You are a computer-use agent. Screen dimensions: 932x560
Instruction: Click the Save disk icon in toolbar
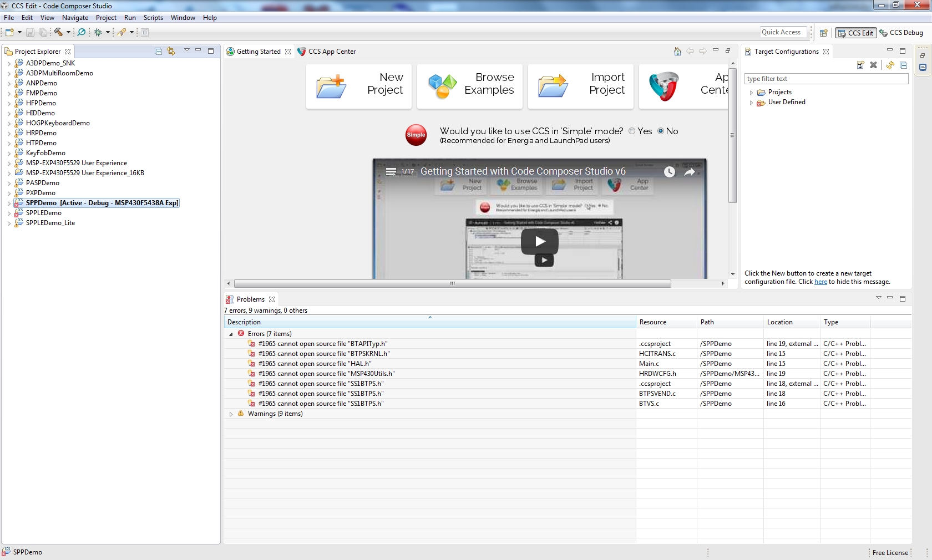30,32
